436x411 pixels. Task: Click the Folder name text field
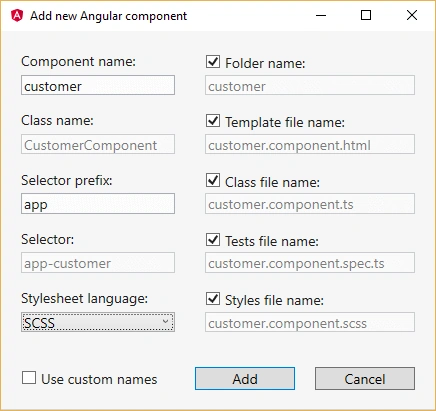point(310,85)
